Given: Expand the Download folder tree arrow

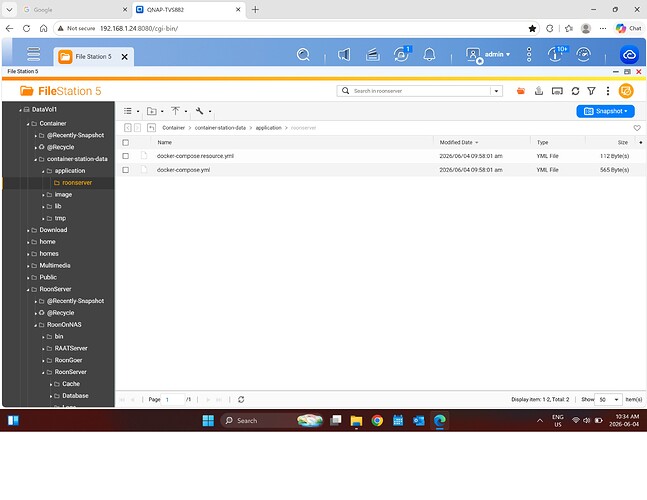Looking at the screenshot, I should coord(28,230).
